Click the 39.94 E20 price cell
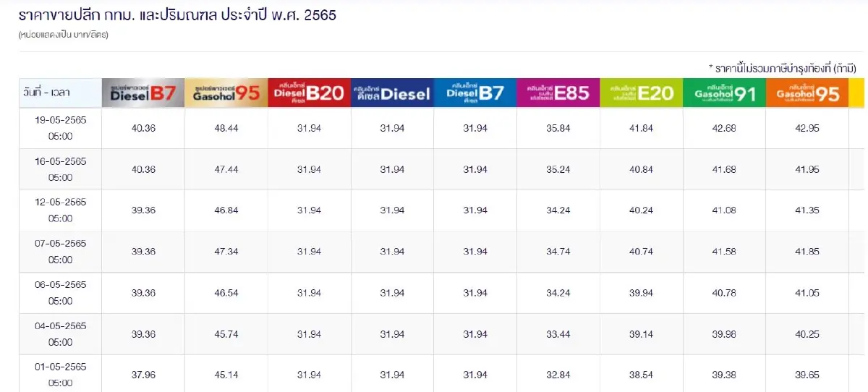Screen dimensions: 868x392 pos(642,293)
